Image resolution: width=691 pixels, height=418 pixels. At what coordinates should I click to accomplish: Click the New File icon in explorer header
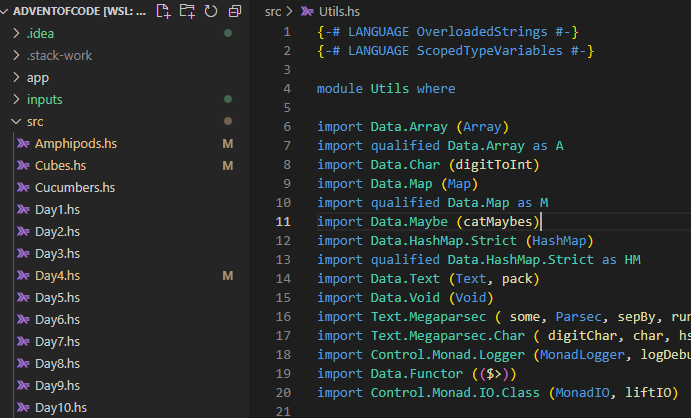(163, 11)
